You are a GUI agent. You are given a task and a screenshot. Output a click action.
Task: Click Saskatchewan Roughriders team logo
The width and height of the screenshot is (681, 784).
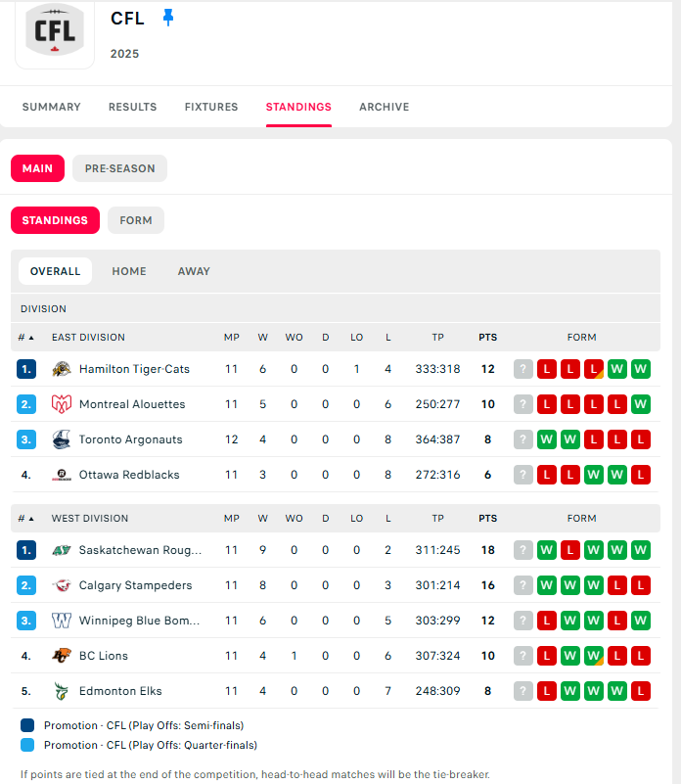[62, 550]
